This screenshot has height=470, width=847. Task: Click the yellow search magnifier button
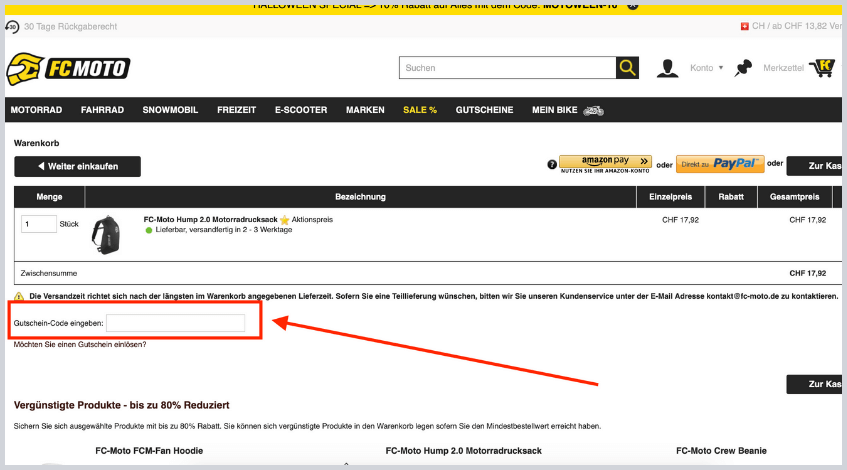point(627,68)
